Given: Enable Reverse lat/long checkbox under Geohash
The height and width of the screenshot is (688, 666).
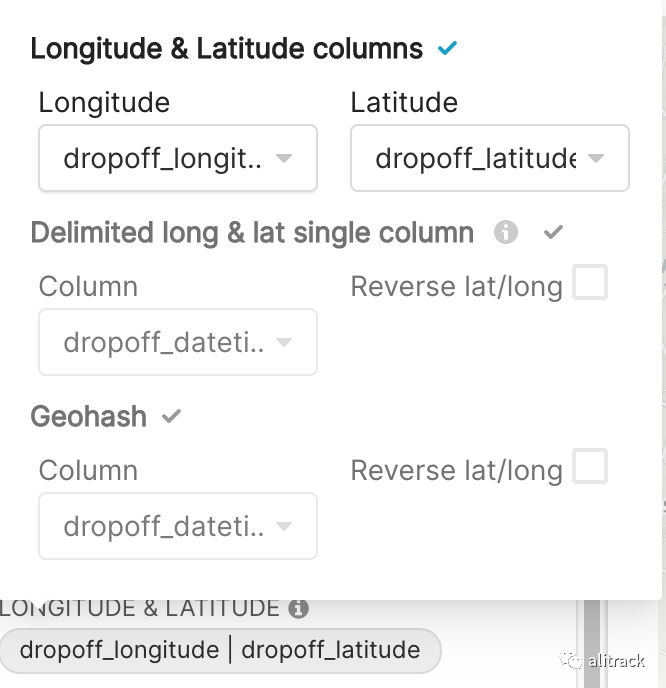Looking at the screenshot, I should [x=590, y=467].
